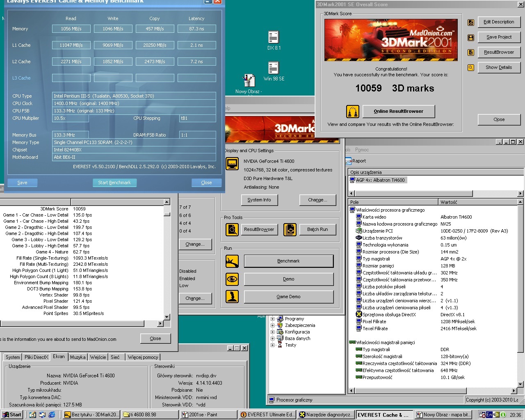Screen dimensions: 525x420
Task: Click the Show Details magnifier icon
Action: 471,68
